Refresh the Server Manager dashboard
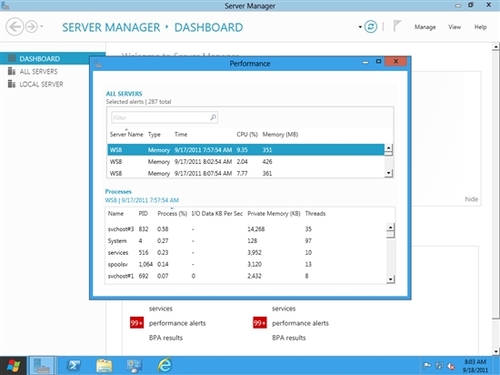This screenshot has height=375, width=500. pyautogui.click(x=371, y=27)
